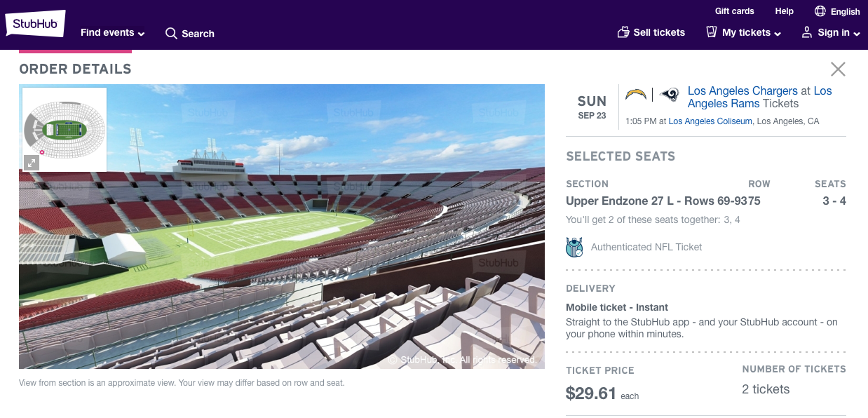Click the Authenticated NFL Ticket badge icon
Viewport: 868px width, 418px height.
pos(574,247)
